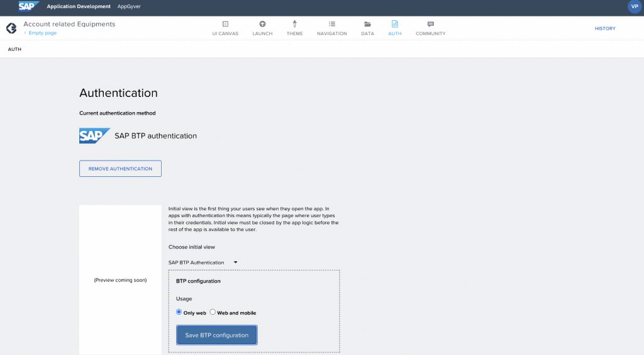Open the THEME tab label
This screenshot has width=644, height=355.
click(294, 34)
